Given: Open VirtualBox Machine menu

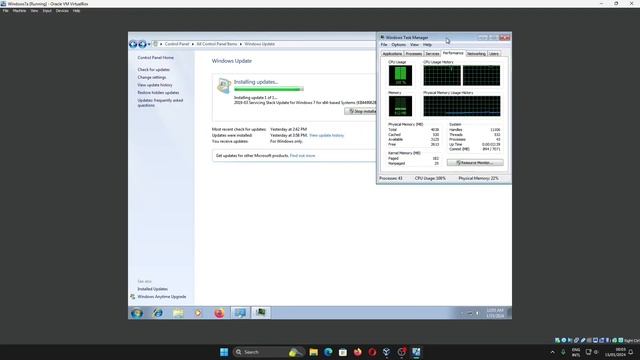Looking at the screenshot, I should [19, 11].
